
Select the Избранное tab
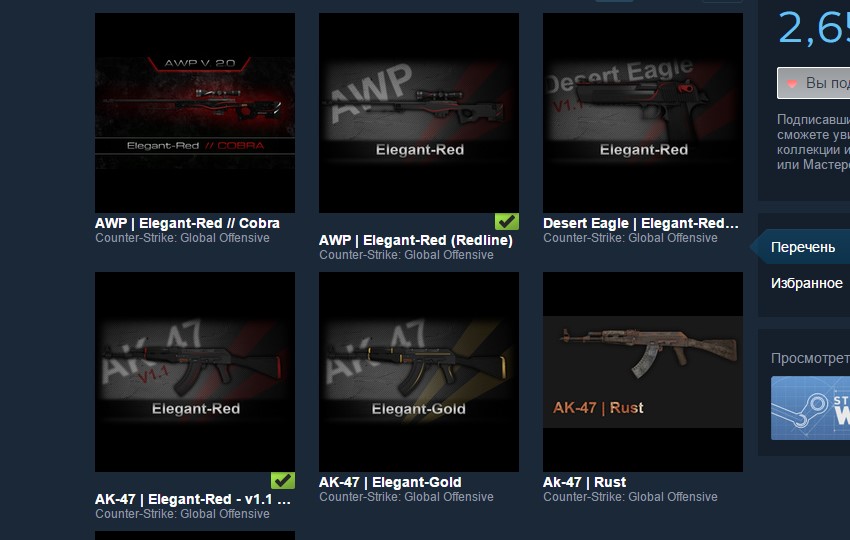pyautogui.click(x=807, y=283)
